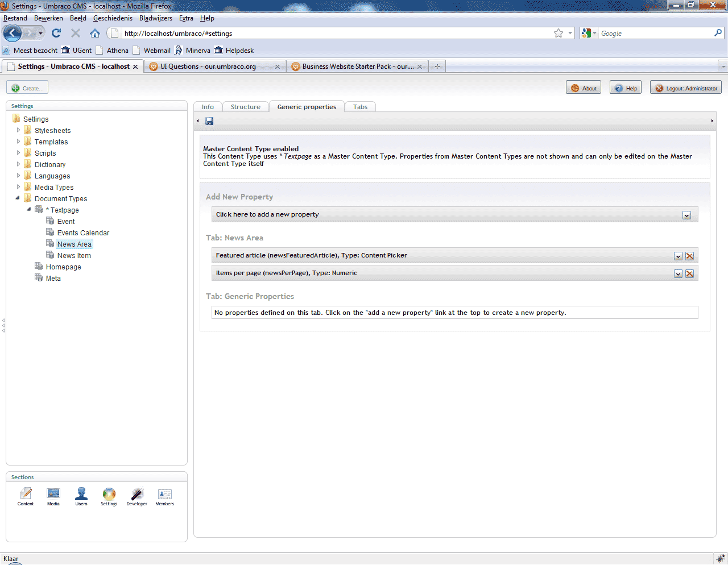Expand the Featured article property details

[x=678, y=256]
